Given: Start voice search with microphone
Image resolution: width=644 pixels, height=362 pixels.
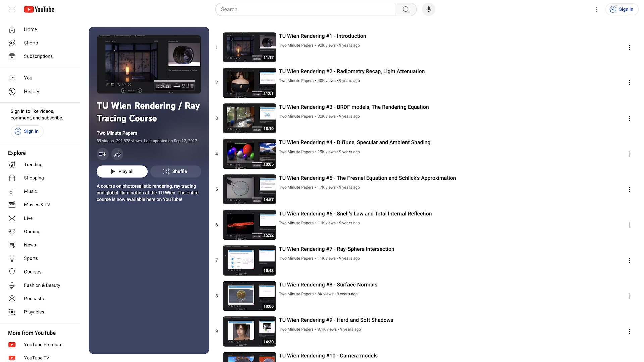Looking at the screenshot, I should tap(429, 9).
